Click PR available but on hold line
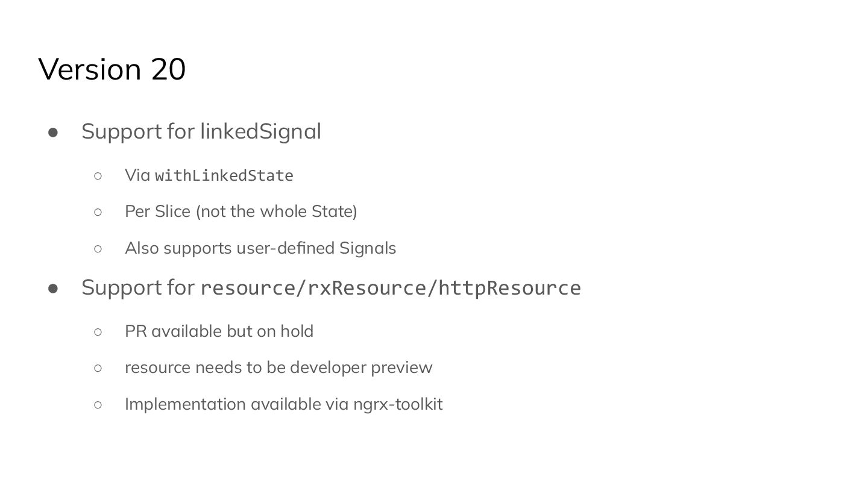The width and height of the screenshot is (868, 488). pyautogui.click(x=219, y=331)
